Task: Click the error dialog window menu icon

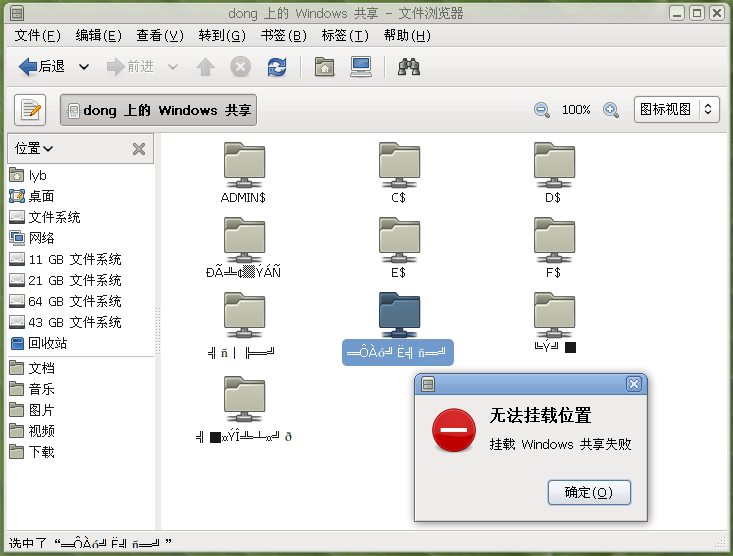Action: pos(428,384)
